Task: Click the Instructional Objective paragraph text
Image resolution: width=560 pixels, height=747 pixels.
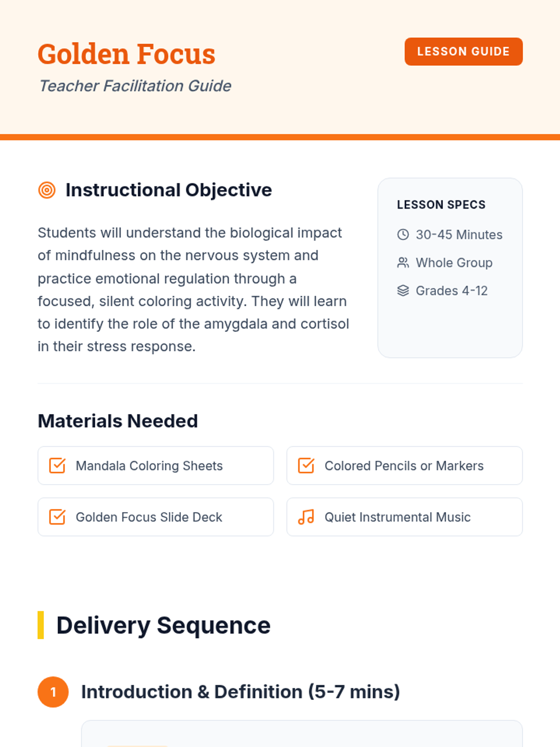Action: coord(193,289)
